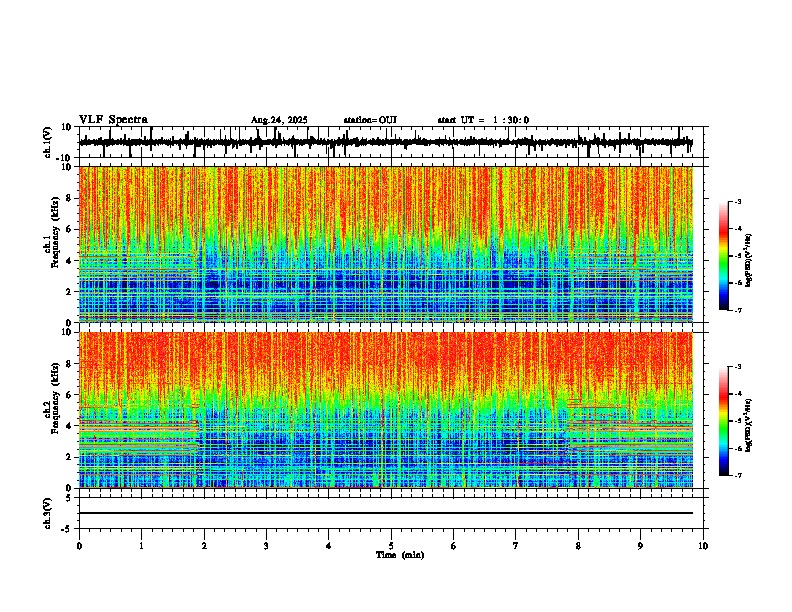Click the ch.1 voltage waveform trace
792x612 pixels.
(385, 142)
